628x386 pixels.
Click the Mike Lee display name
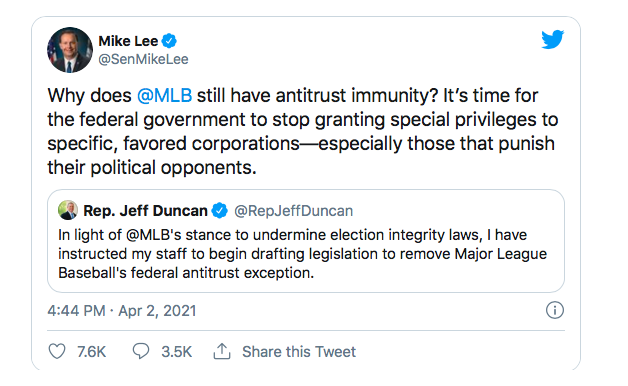[x=128, y=41]
